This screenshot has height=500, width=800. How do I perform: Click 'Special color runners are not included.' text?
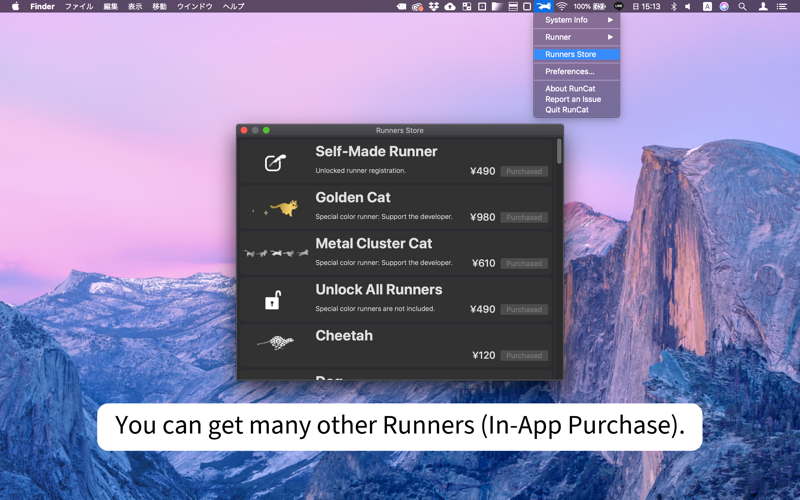375,308
